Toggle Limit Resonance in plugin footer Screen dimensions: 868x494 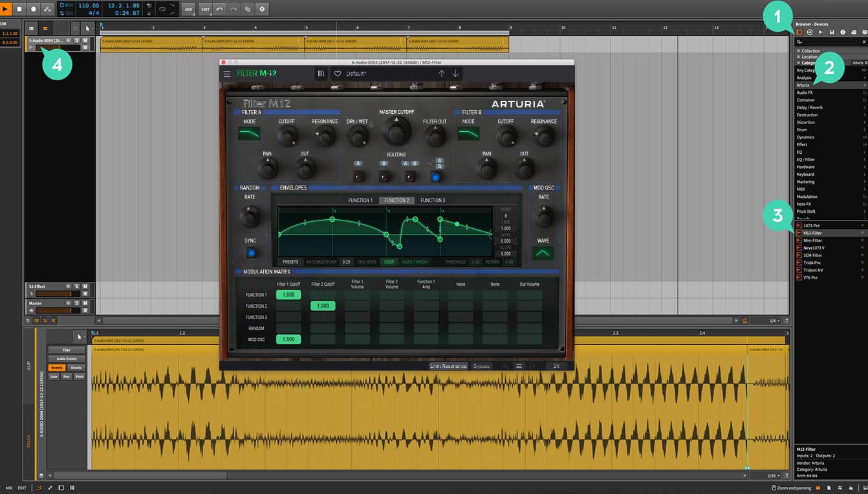[x=449, y=366]
